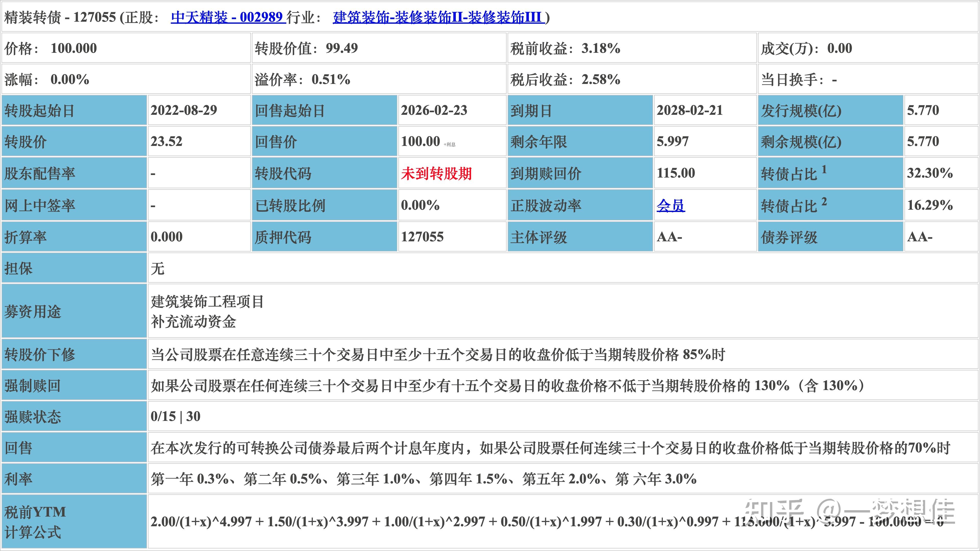Click the 转债占比 1 value 32.30%

930,173
